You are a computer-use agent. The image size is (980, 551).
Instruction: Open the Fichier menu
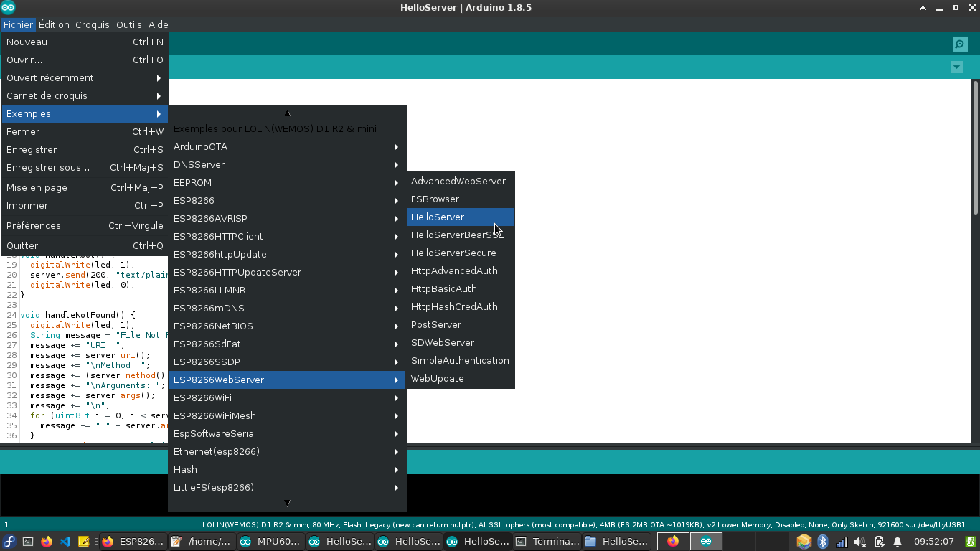coord(18,24)
